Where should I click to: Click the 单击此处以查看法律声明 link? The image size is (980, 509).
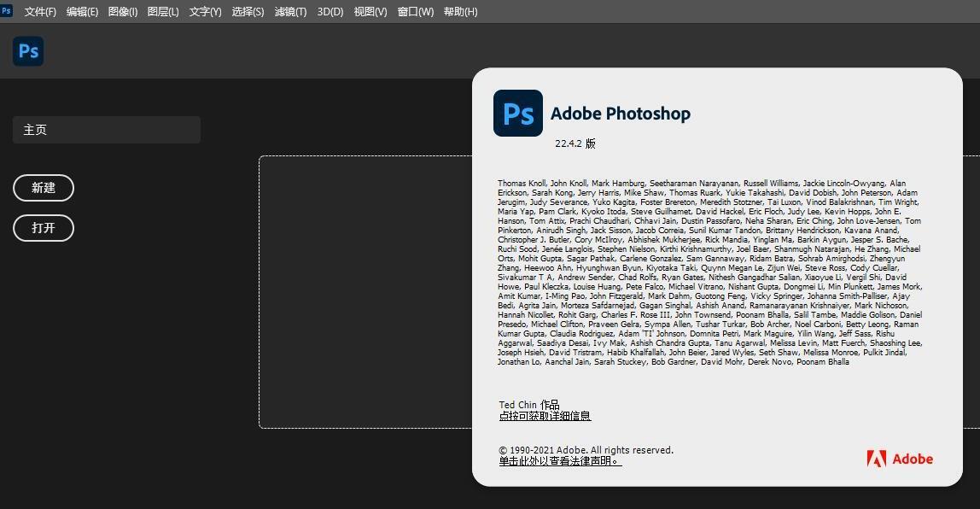click(560, 461)
